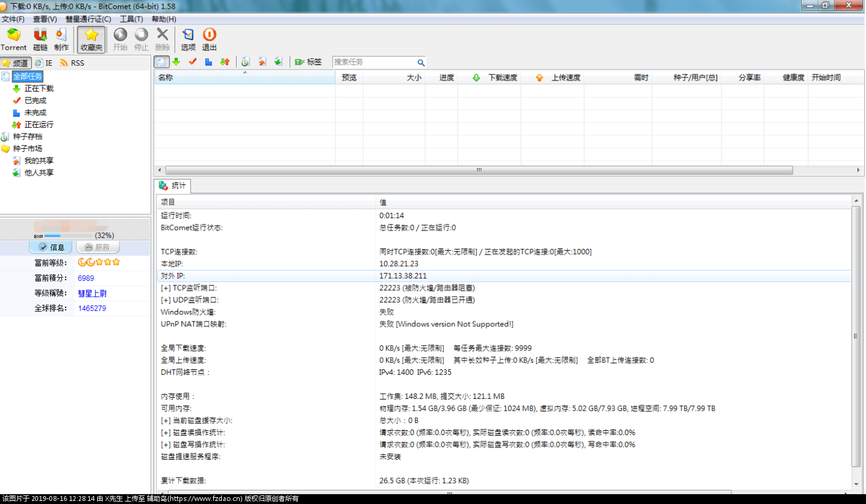
Task: Click the task list horizontal scrollbar
Action: (x=479, y=170)
